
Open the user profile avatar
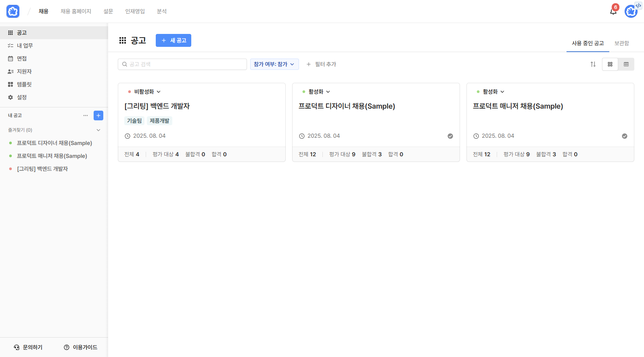[x=631, y=12]
